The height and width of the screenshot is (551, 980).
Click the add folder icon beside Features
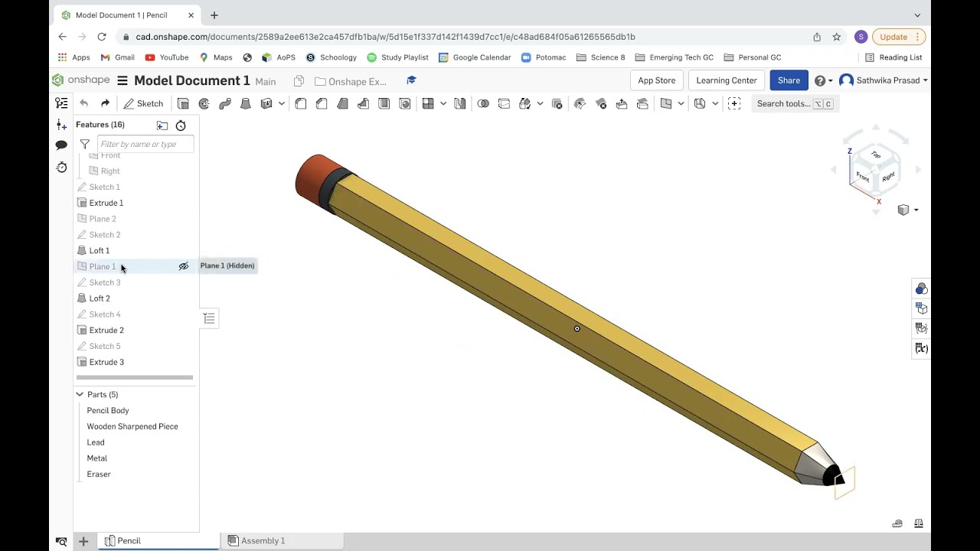162,126
